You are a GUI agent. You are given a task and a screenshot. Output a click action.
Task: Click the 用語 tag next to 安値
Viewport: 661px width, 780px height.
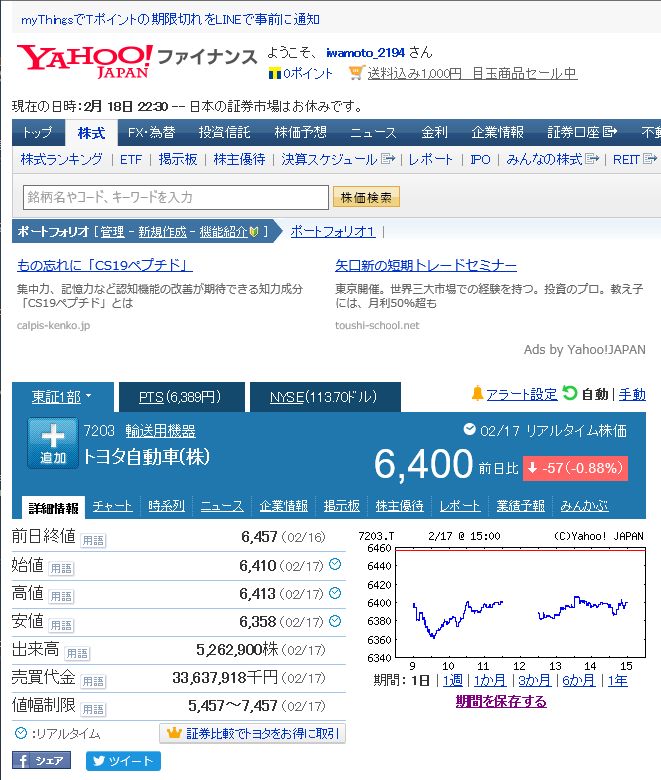point(61,625)
